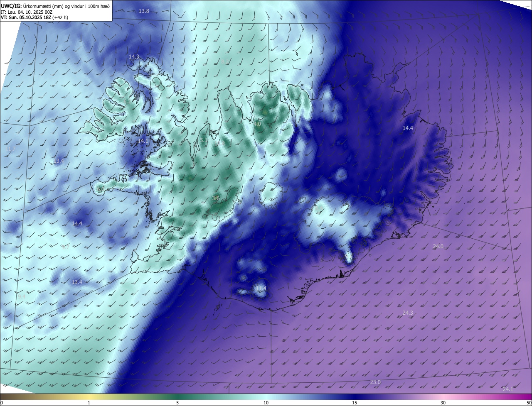
Task: Click the 14.1 value label
Action: [x=143, y=141]
